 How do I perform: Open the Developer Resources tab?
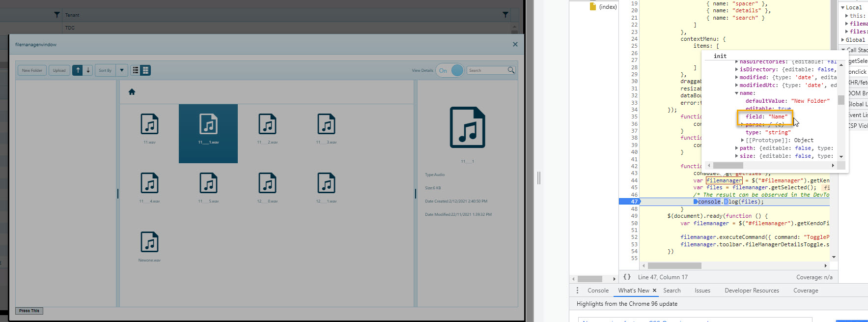click(752, 291)
